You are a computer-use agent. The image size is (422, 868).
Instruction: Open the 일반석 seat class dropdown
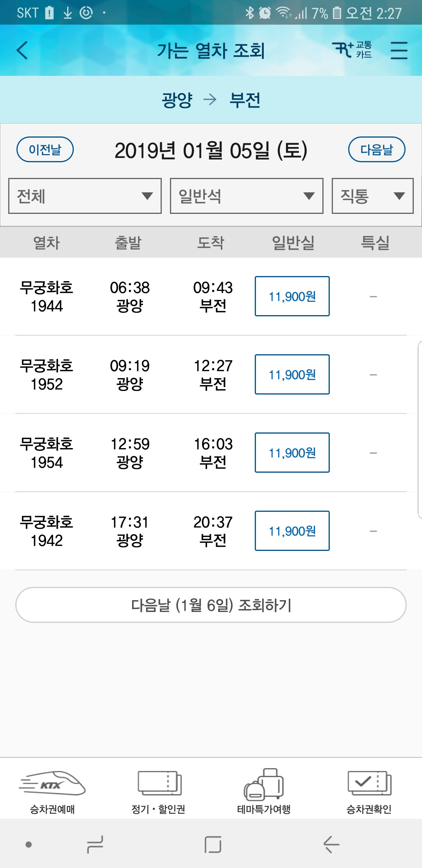(x=247, y=196)
